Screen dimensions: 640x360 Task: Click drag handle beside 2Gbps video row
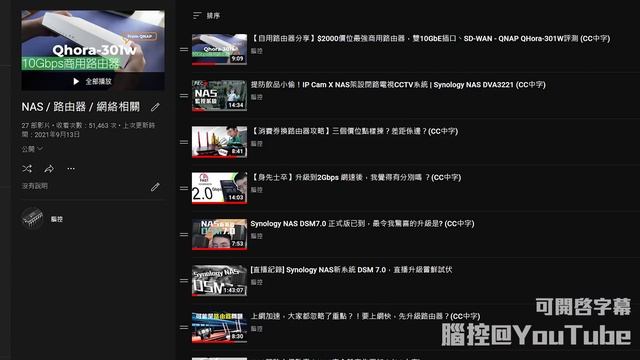coord(184,188)
